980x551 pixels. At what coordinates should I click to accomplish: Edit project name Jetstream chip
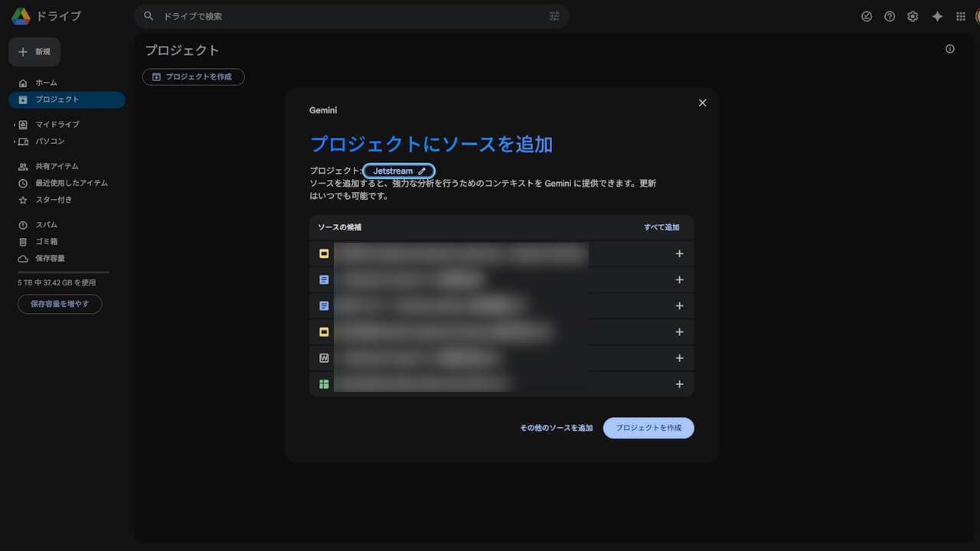click(x=399, y=171)
